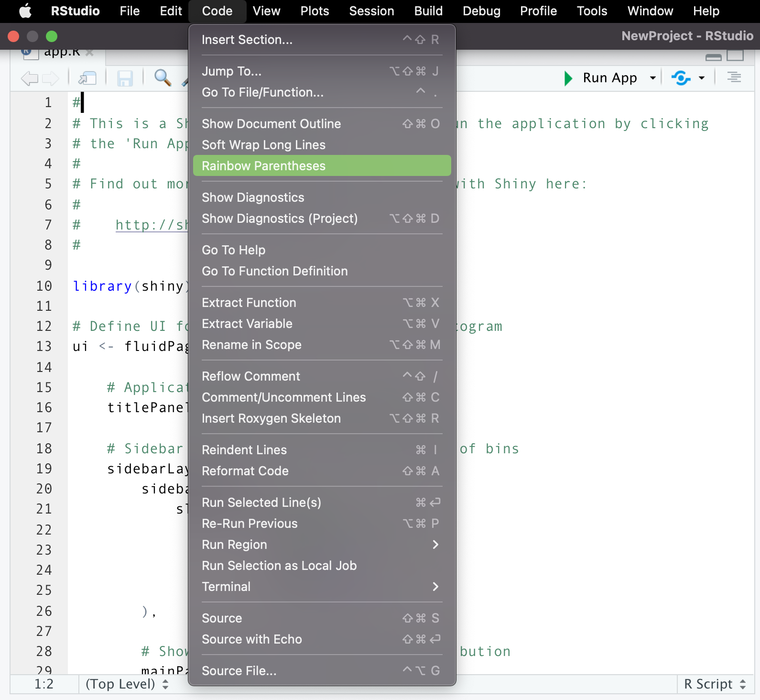Open the Profile menu
Screen dimensions: 760x700
tap(538, 11)
